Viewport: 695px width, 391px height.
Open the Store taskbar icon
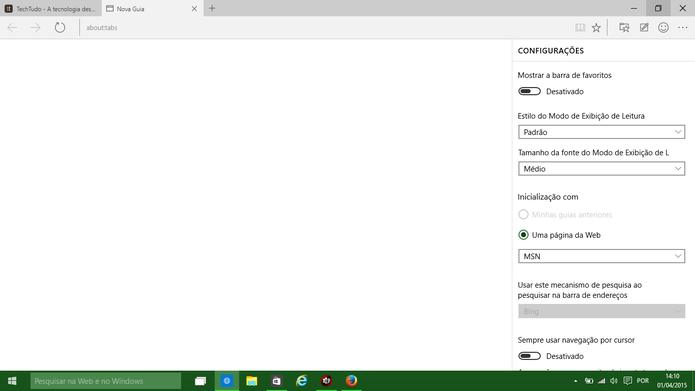(277, 381)
